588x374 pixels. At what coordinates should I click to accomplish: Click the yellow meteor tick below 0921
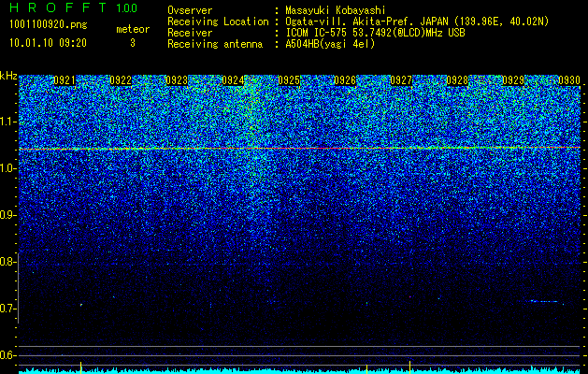pos(80,367)
